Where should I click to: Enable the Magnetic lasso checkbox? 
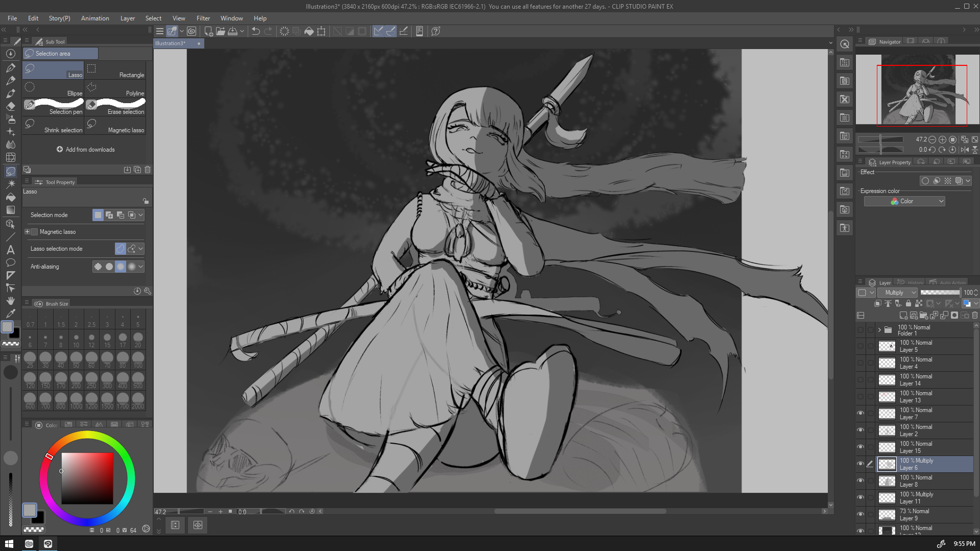(x=34, y=232)
